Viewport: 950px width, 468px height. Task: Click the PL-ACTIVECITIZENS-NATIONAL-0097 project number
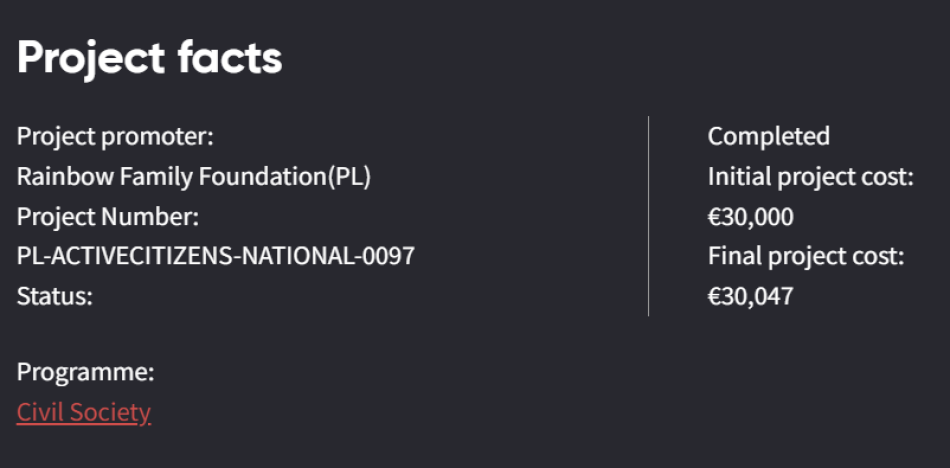[215, 257]
